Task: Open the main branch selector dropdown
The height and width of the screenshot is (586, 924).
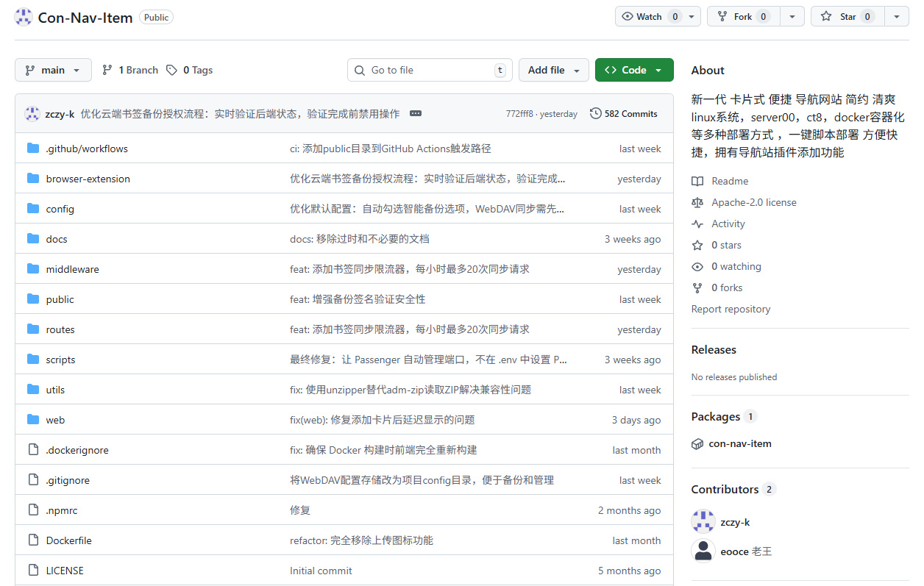Action: [53, 71]
